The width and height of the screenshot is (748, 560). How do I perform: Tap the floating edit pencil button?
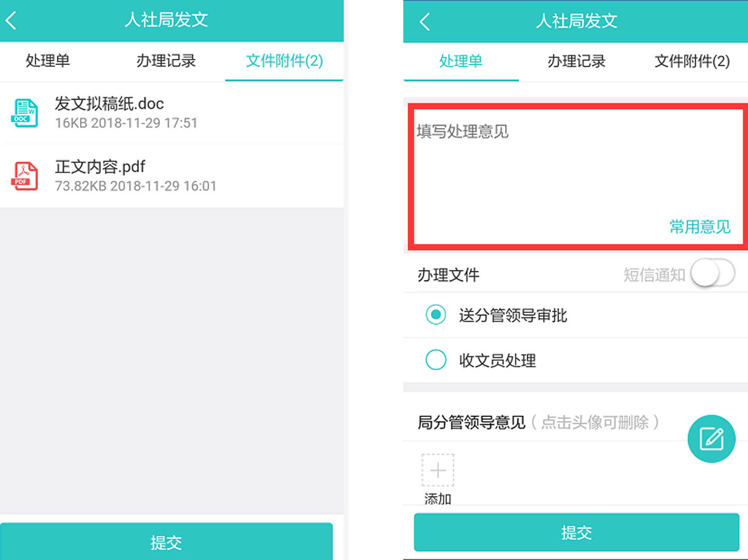[711, 439]
